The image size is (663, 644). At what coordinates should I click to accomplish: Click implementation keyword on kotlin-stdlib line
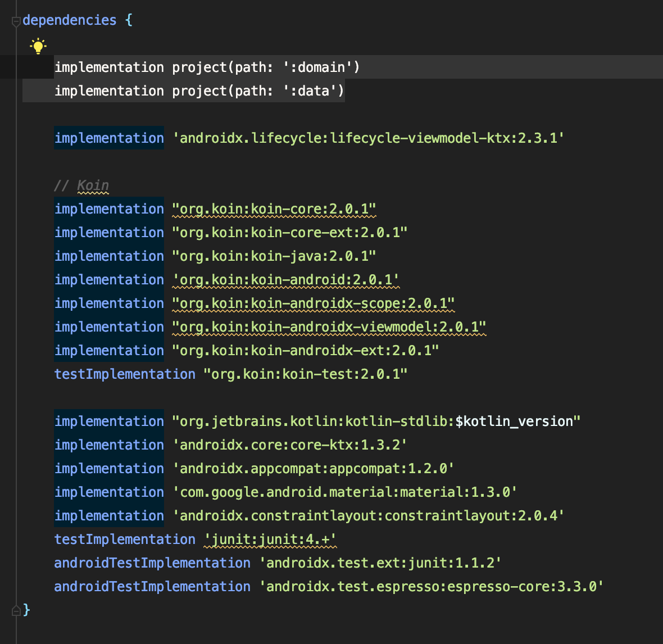[109, 421]
